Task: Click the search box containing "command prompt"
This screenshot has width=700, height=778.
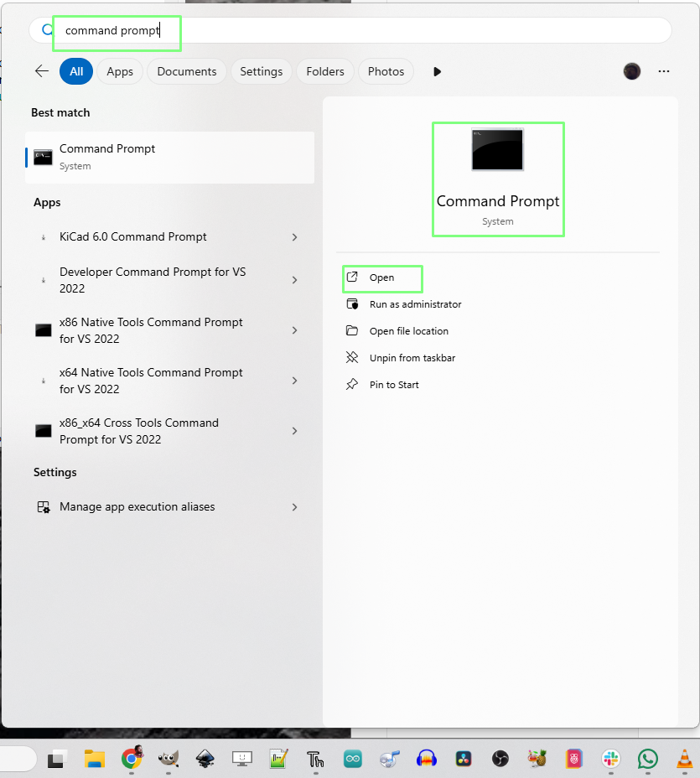Action: click(x=350, y=30)
